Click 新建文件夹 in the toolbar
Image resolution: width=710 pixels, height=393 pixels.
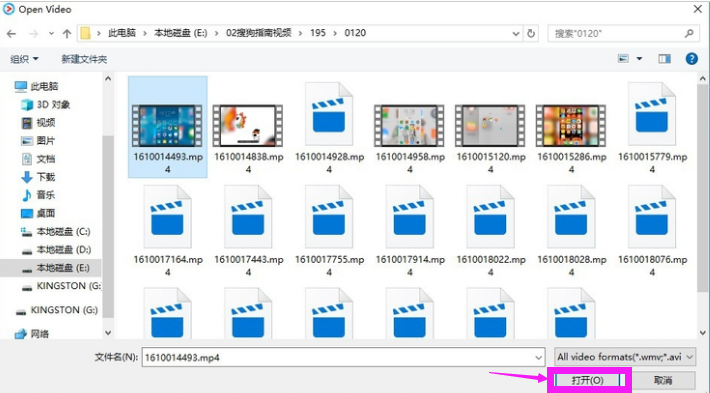[84, 59]
